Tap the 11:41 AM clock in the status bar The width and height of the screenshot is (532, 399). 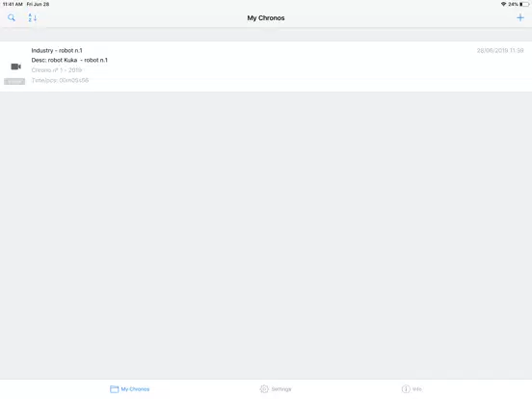pos(13,4)
